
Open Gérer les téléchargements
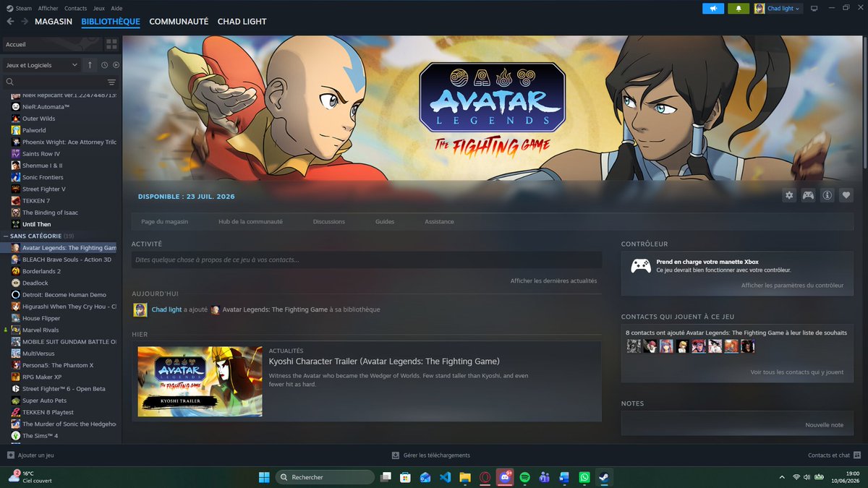click(431, 455)
